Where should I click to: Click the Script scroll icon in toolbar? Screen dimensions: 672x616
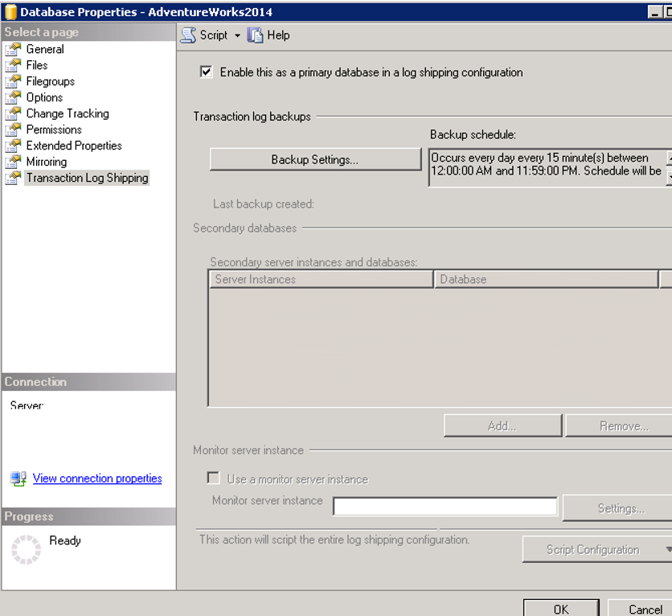click(x=188, y=35)
